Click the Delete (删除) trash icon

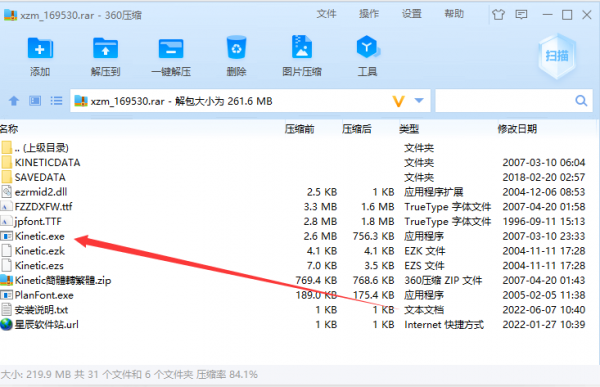click(236, 48)
